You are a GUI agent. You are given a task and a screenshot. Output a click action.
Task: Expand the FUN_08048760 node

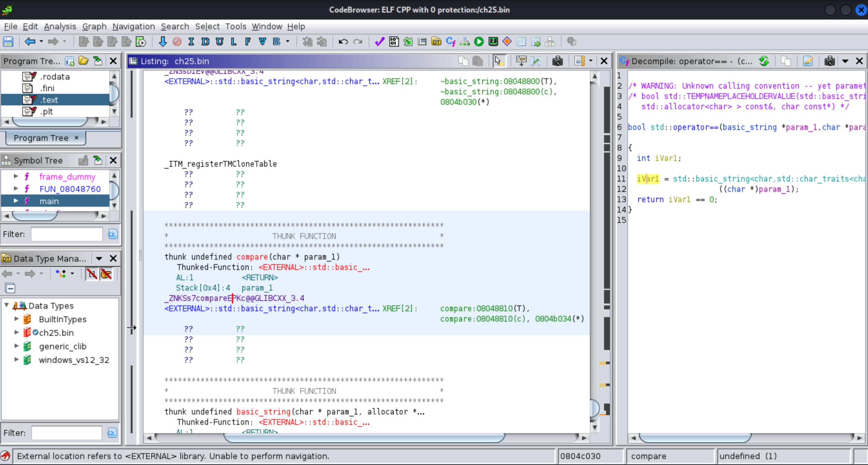[x=15, y=189]
